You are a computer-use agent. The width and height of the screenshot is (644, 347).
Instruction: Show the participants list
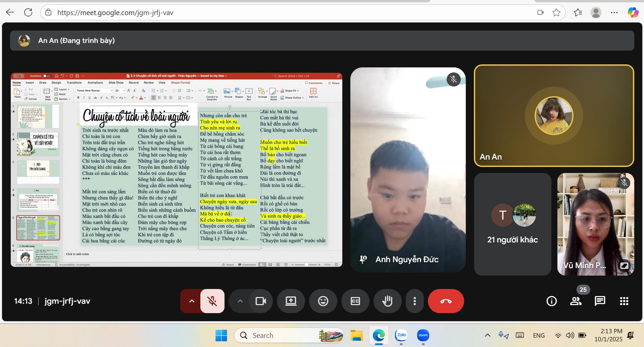[576, 301]
